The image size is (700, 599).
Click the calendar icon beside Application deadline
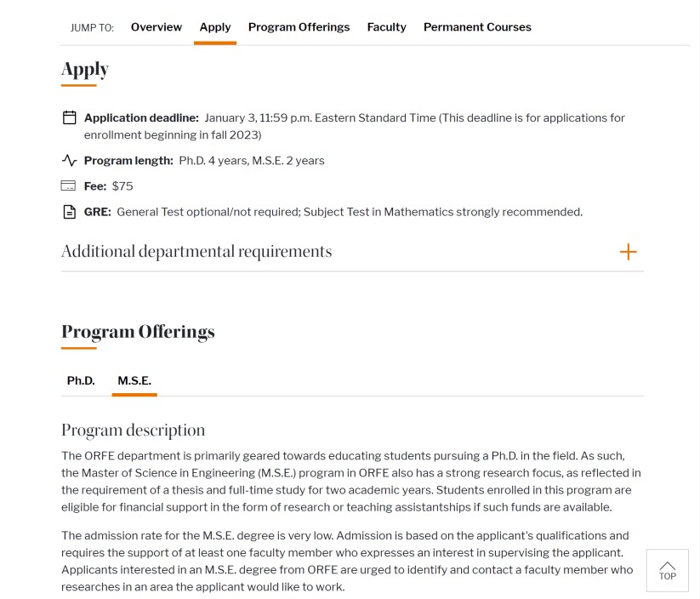(69, 117)
